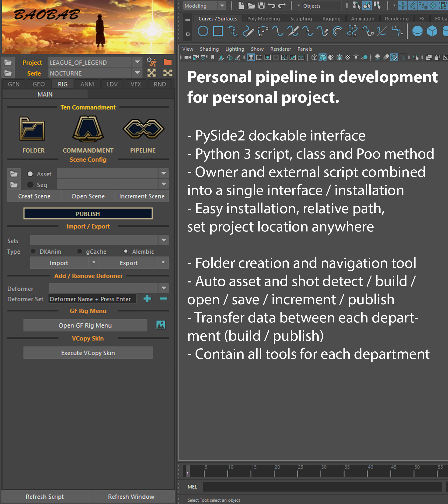Click the NURBS circle shelf icon
This screenshot has height=504, width=448.
tap(203, 31)
